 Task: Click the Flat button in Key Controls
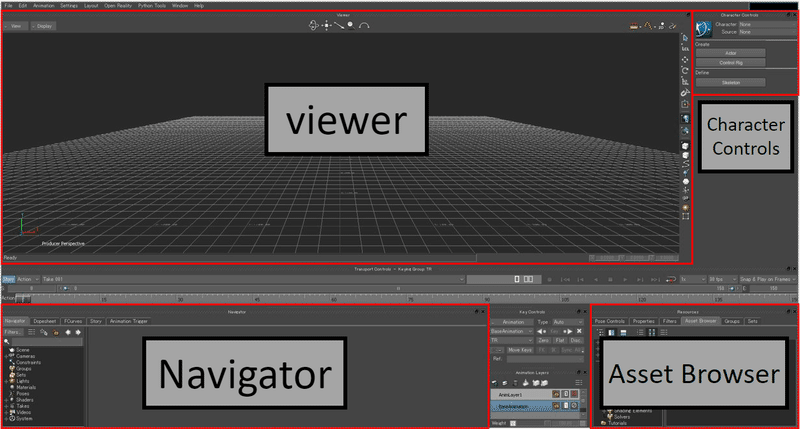click(560, 340)
